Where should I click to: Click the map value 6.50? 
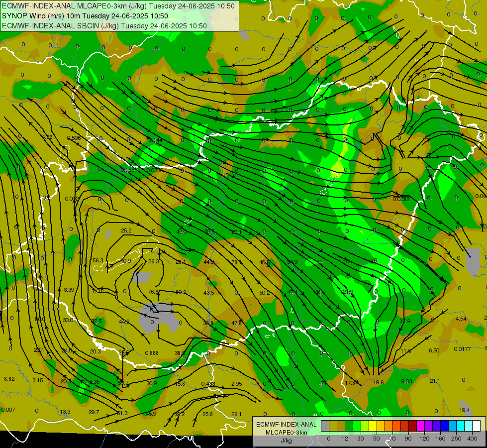pos(434,350)
